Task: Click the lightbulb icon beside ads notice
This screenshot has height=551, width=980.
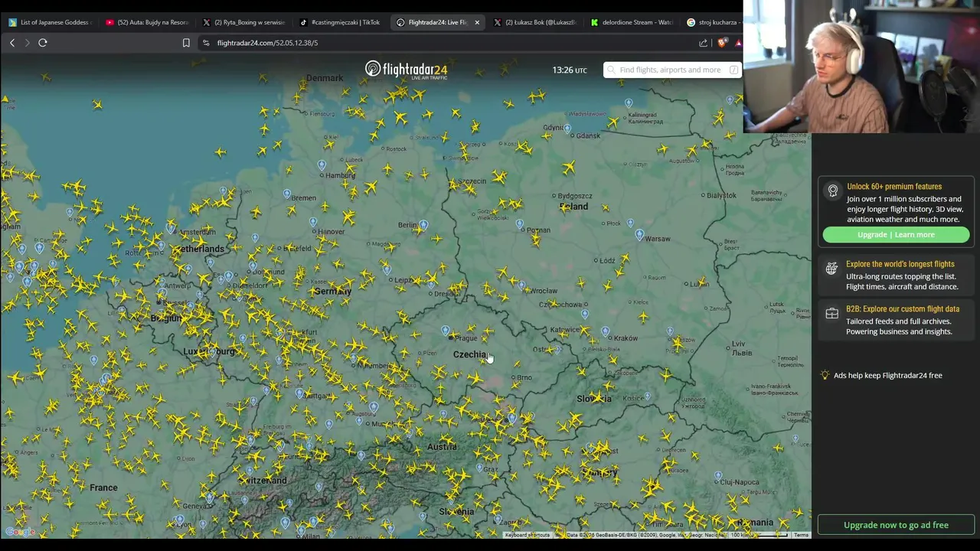Action: (825, 375)
